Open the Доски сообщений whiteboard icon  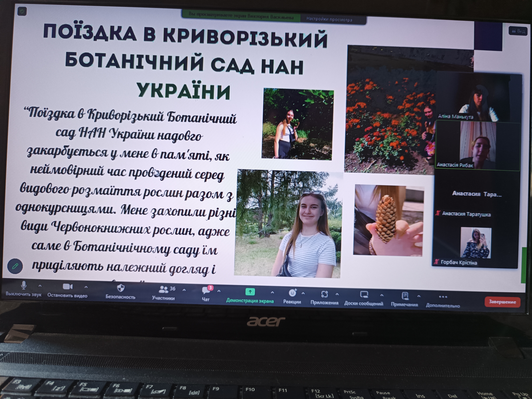(364, 295)
